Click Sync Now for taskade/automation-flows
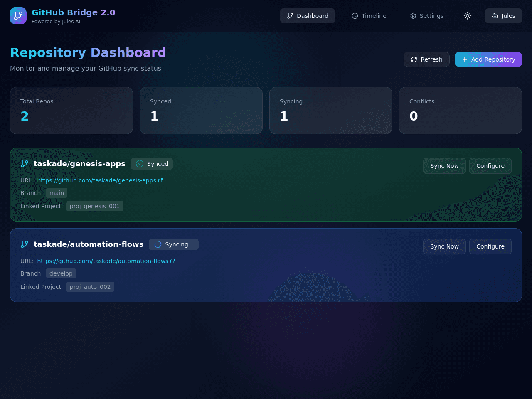The width and height of the screenshot is (532, 399). (x=444, y=246)
